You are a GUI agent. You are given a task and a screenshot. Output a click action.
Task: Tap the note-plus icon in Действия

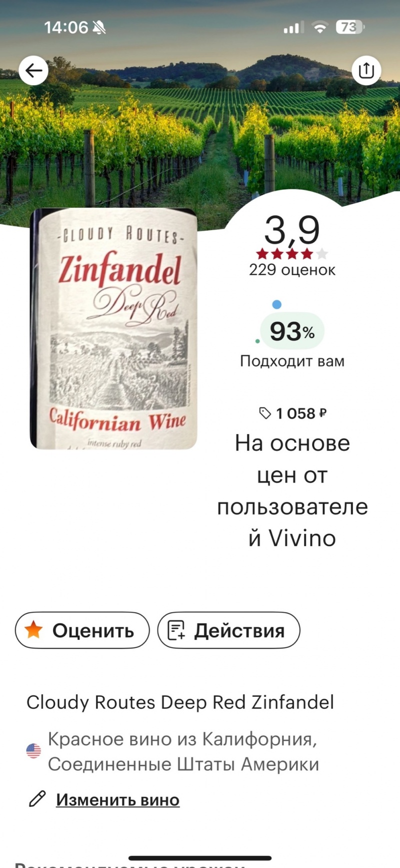point(176,630)
